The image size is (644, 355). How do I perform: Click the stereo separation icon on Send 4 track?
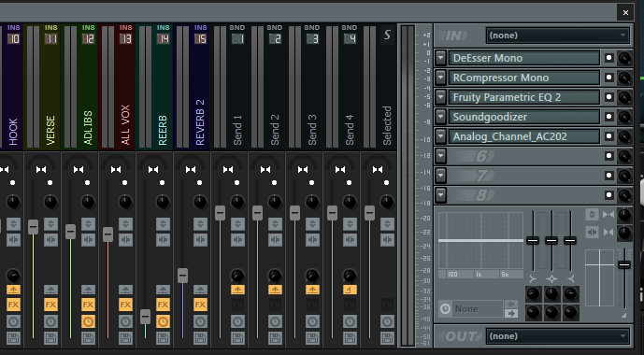[340, 169]
